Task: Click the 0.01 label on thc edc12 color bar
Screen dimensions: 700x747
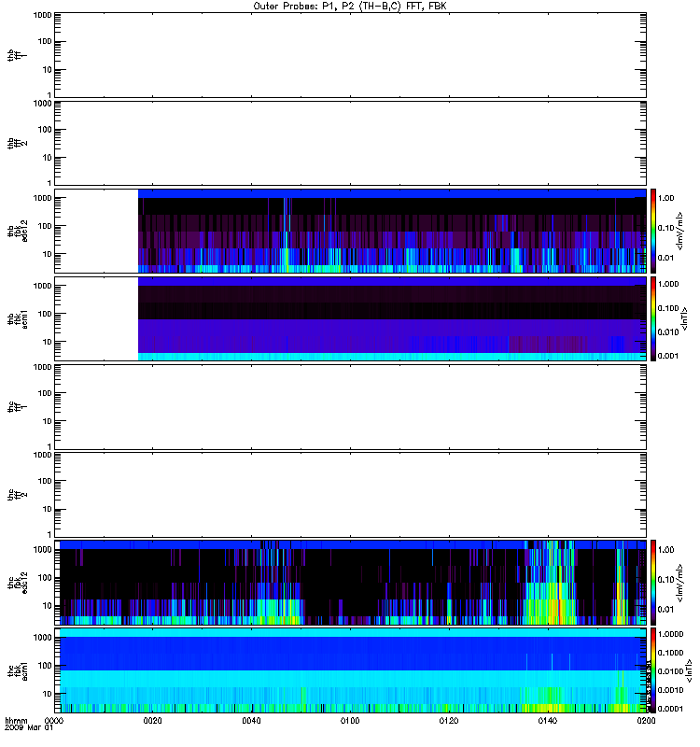Action: (x=665, y=610)
